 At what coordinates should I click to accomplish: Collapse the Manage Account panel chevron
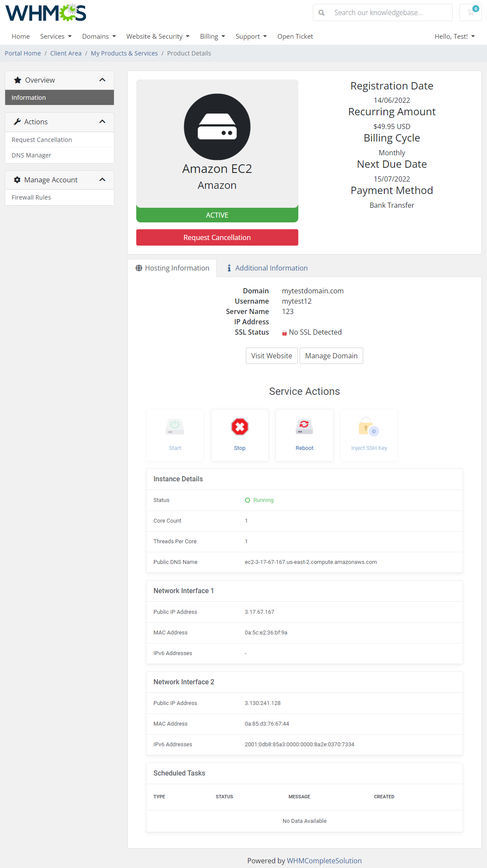pos(102,180)
